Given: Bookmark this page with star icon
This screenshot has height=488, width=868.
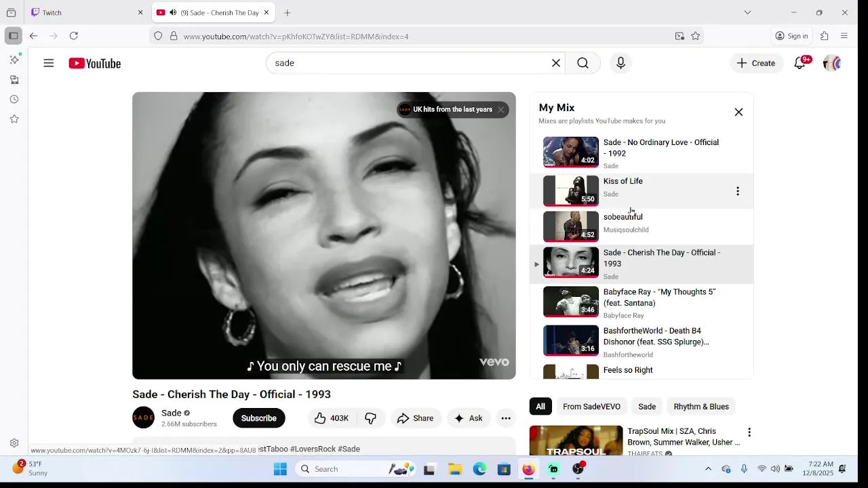Looking at the screenshot, I should coord(695,36).
